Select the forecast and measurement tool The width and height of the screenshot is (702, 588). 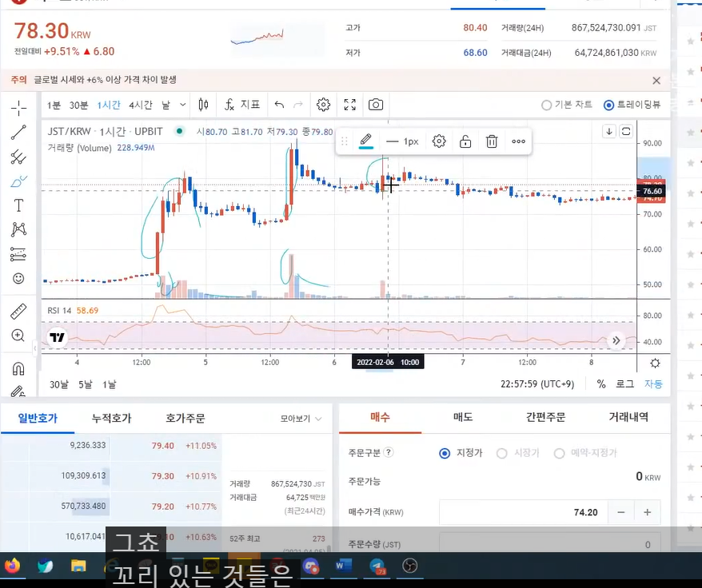[x=18, y=254]
